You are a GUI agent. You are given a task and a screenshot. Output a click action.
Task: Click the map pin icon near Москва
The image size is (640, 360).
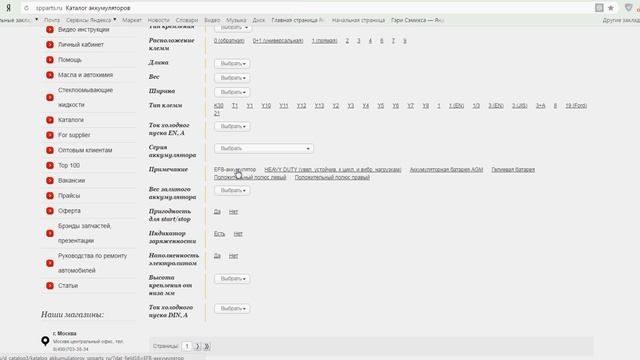(x=45, y=341)
